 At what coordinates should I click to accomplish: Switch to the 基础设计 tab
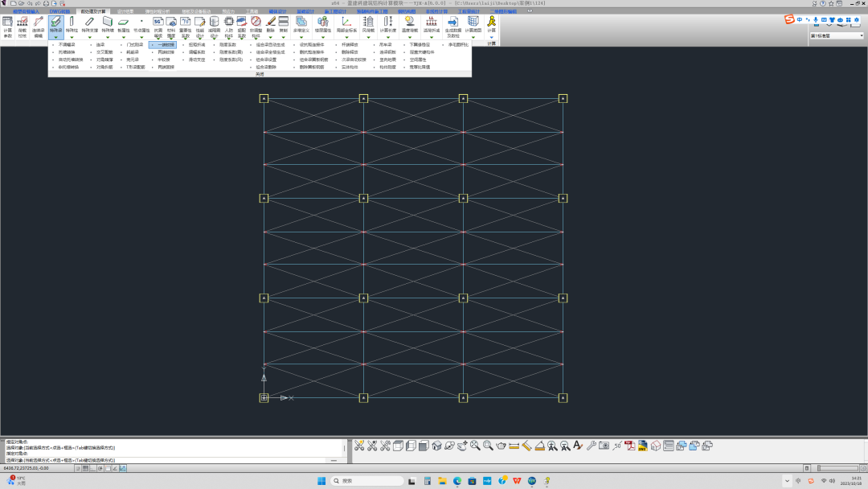tap(305, 11)
